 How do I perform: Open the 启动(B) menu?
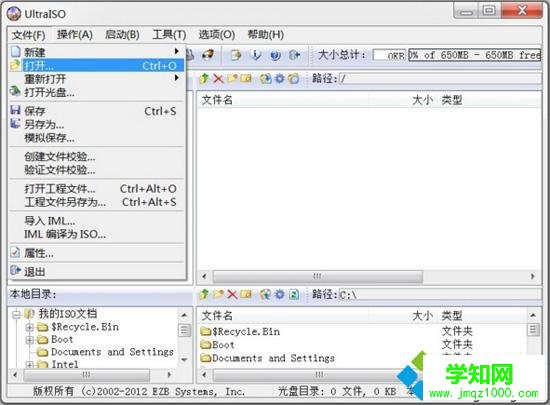122,34
